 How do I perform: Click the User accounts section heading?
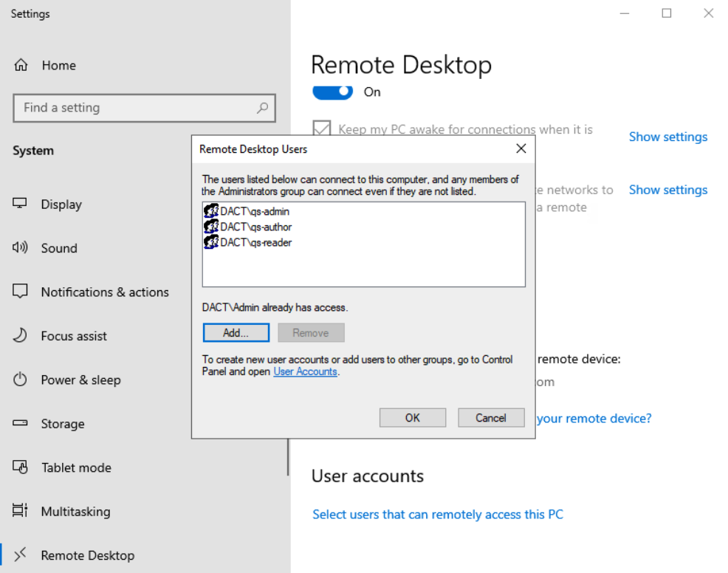(368, 476)
